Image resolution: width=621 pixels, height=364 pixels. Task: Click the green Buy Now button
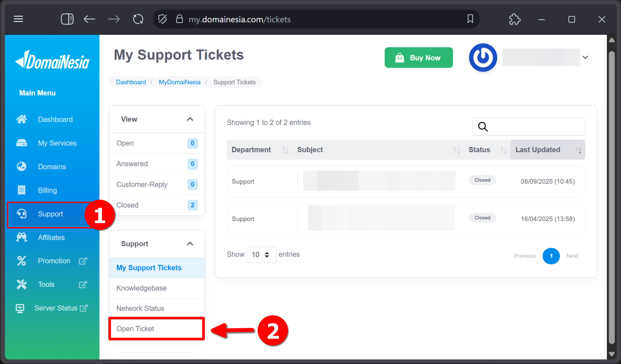click(418, 58)
